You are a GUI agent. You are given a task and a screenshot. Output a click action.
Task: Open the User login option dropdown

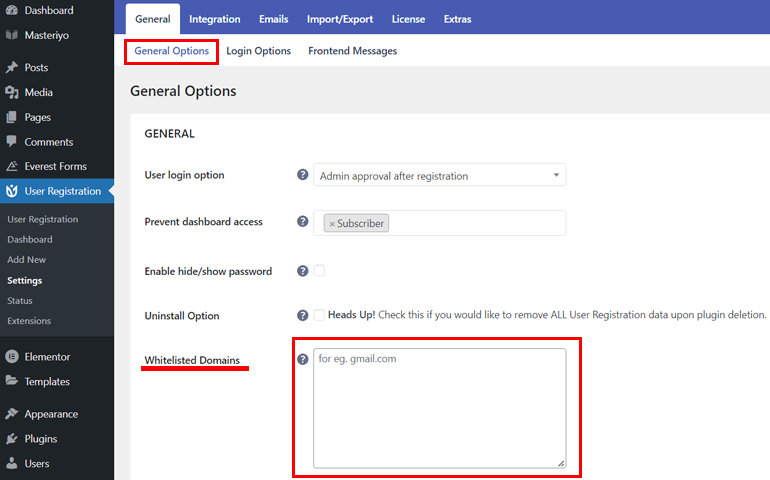click(x=440, y=175)
